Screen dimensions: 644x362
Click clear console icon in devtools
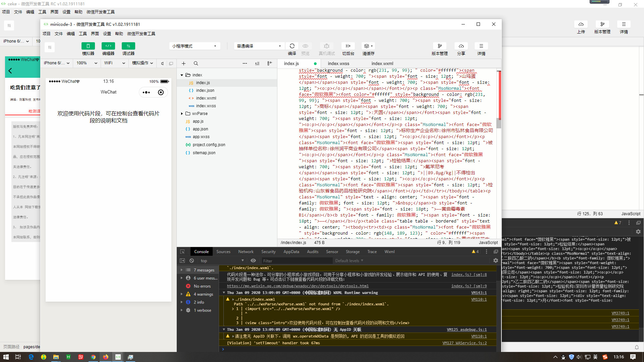tap(192, 261)
